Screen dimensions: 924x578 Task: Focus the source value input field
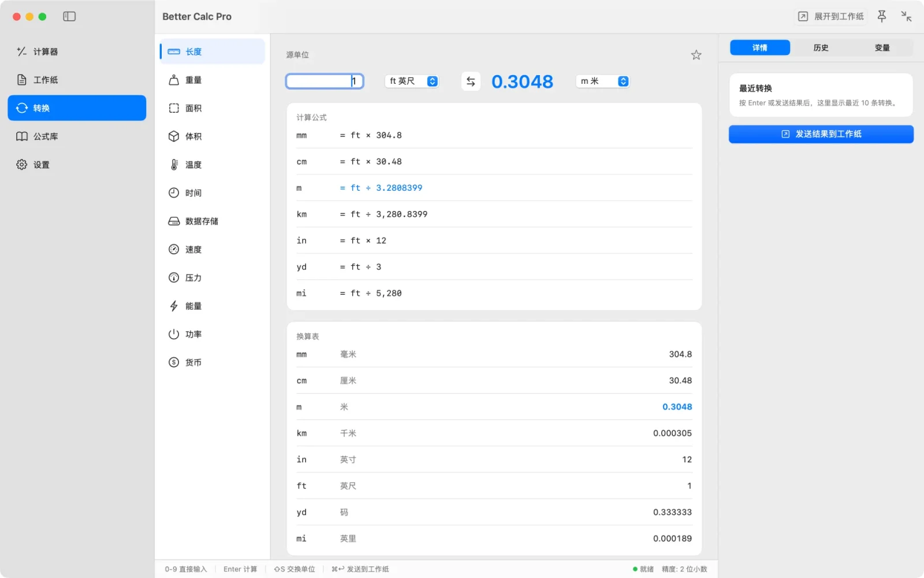325,81
